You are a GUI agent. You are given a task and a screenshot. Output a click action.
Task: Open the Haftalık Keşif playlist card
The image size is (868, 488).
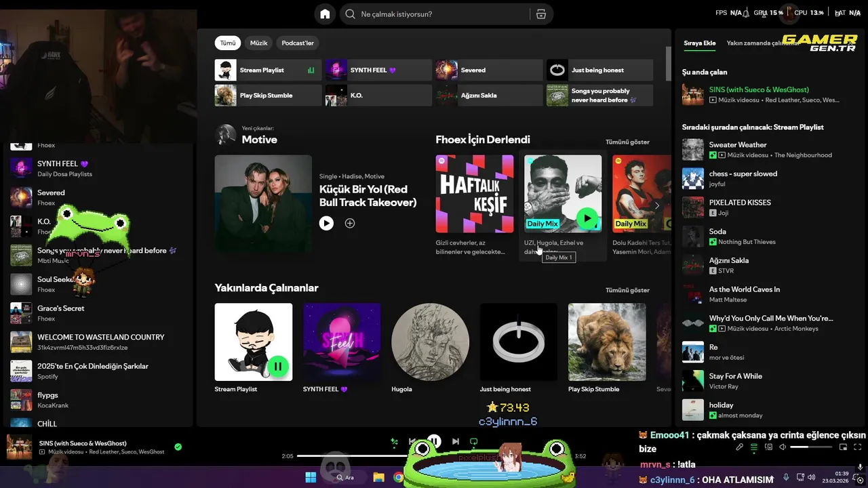474,205
